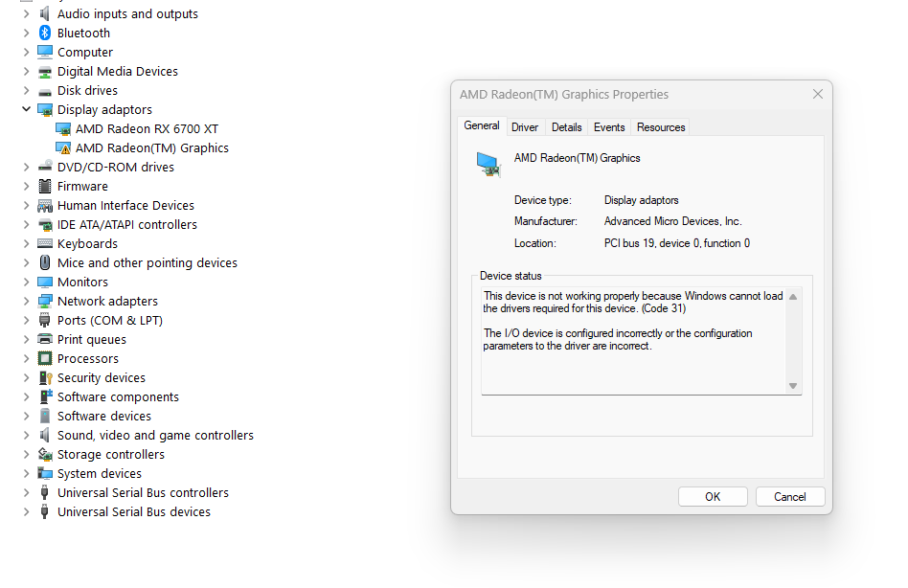The width and height of the screenshot is (908, 588).
Task: Open the Resources tab
Action: tap(661, 127)
